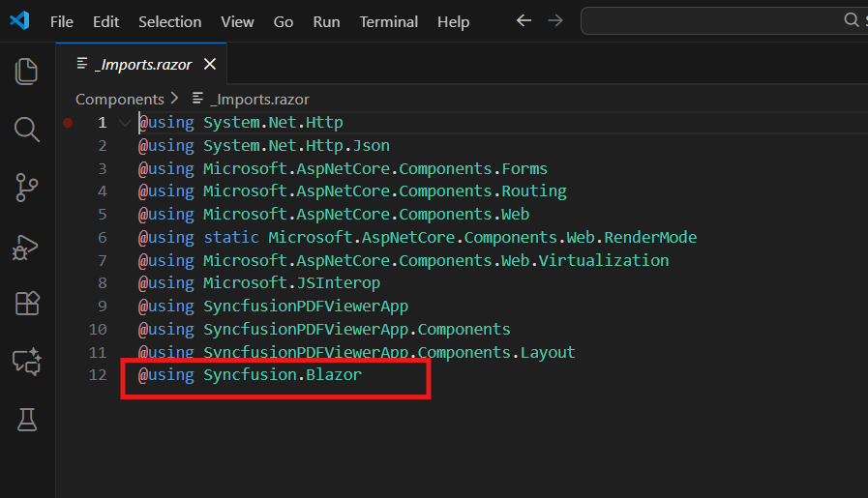
Task: Open the Explorer view in activity bar
Action: pos(26,72)
